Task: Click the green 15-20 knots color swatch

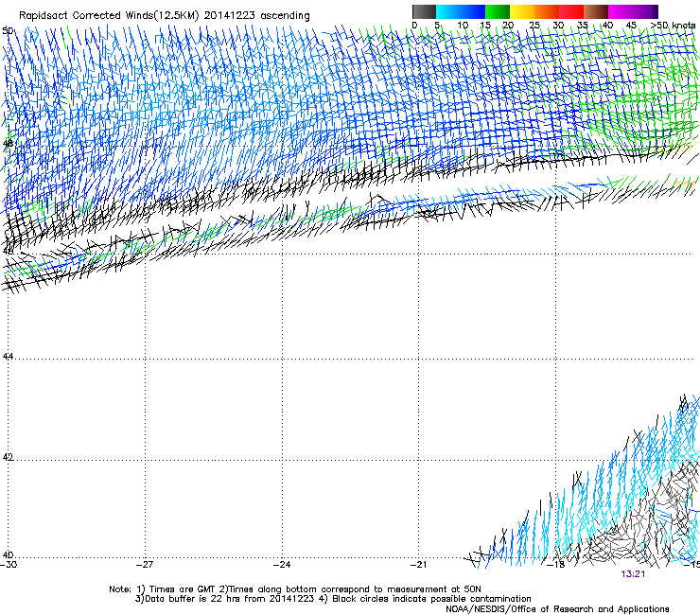Action: click(498, 11)
